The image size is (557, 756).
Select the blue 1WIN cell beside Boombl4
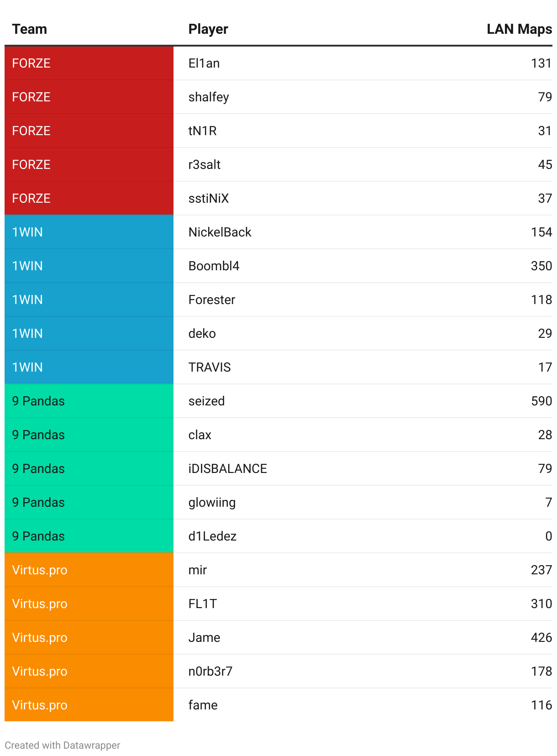89,266
